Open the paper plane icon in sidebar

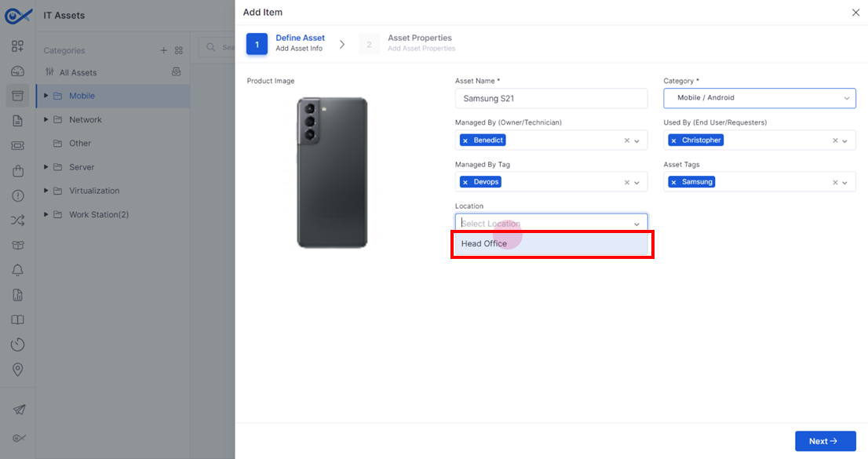coord(19,410)
